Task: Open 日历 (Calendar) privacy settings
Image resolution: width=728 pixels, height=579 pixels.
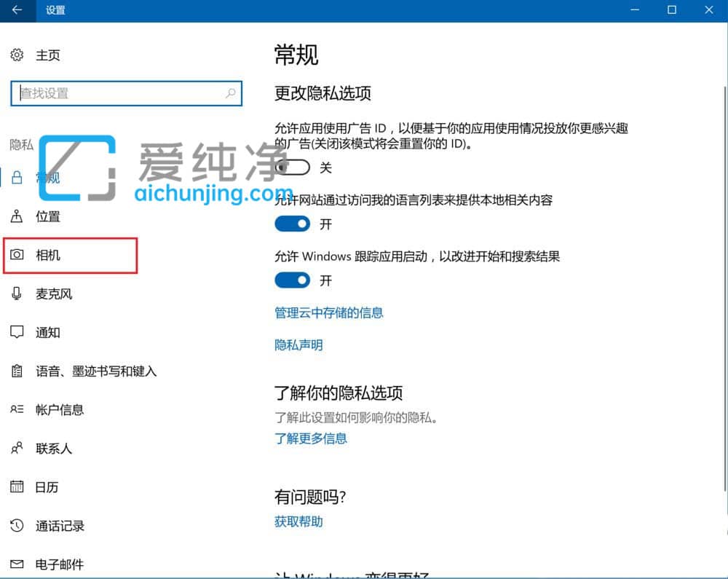Action: 46,487
